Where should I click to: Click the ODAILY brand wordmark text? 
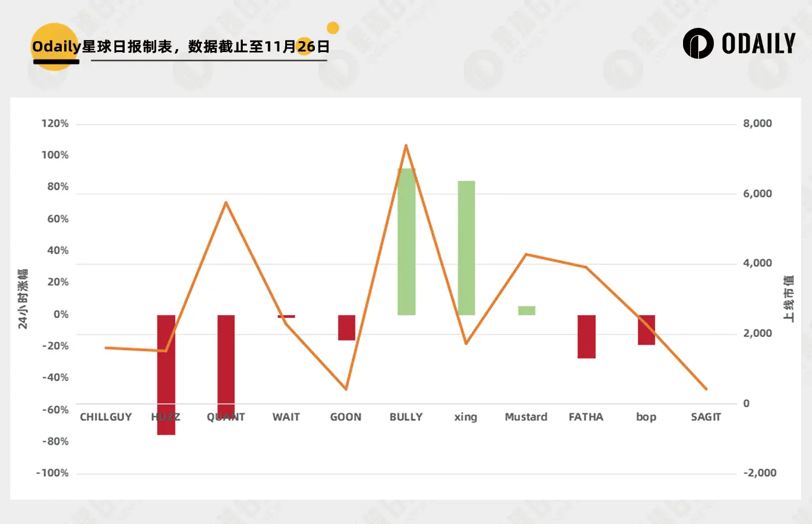pyautogui.click(x=758, y=44)
